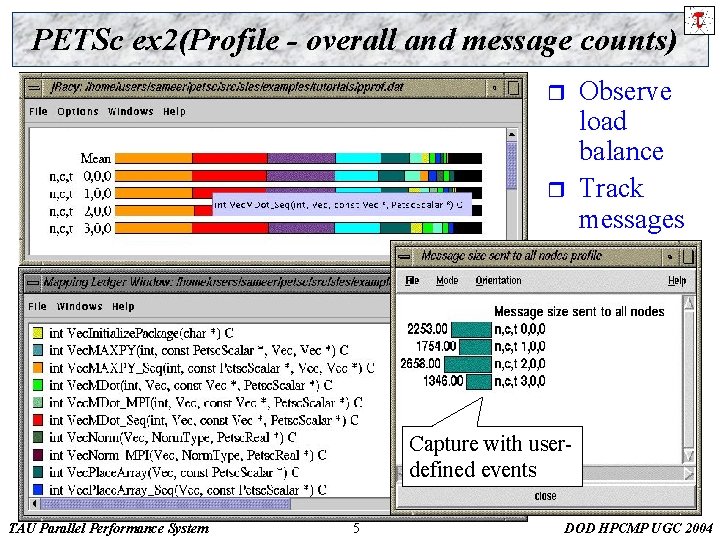The height and width of the screenshot is (540, 720).
Task: Click the cyan segment of Mean bar
Action: pos(358,158)
